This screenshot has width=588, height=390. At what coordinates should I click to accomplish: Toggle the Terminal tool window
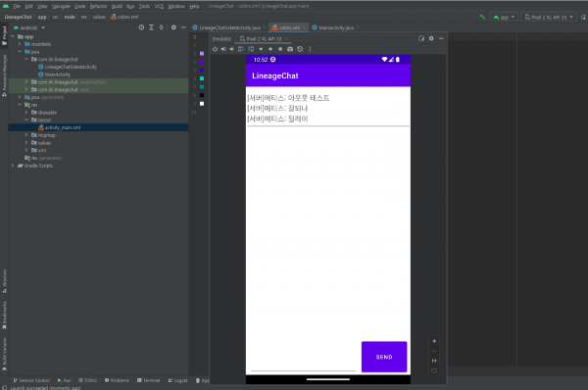[149, 380]
